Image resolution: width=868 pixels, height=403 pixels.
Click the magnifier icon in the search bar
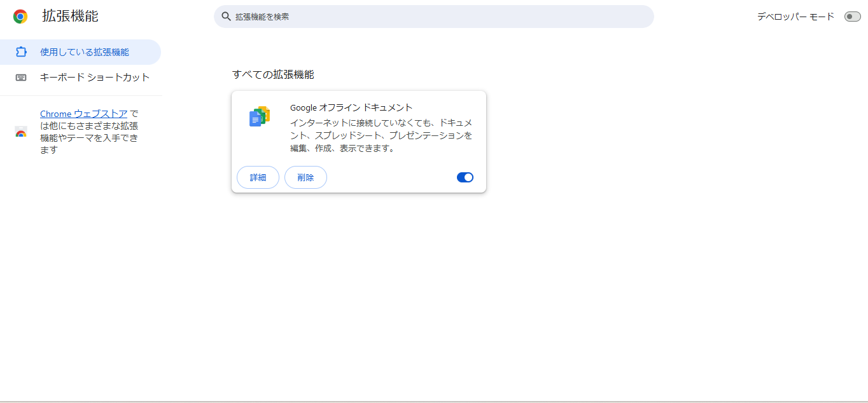226,17
